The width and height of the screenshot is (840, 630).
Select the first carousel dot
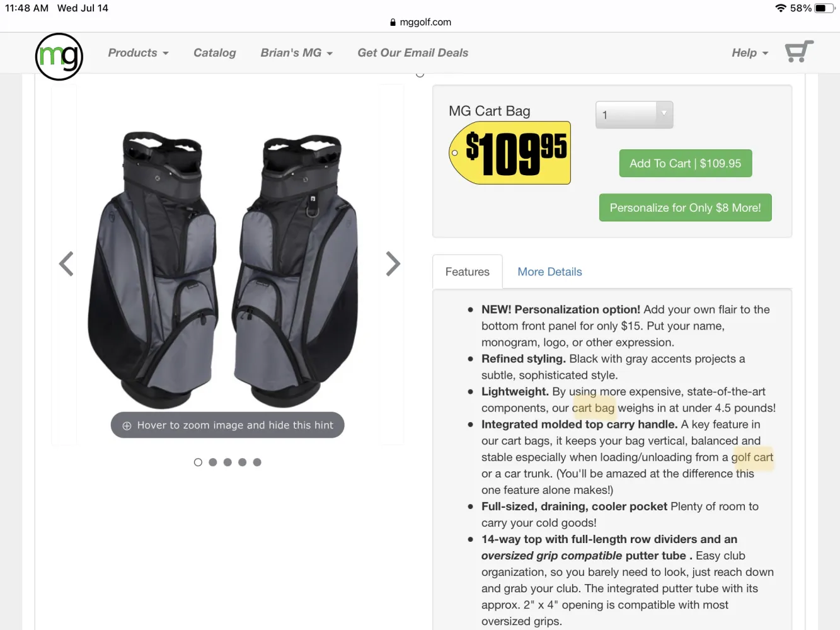coord(198,462)
